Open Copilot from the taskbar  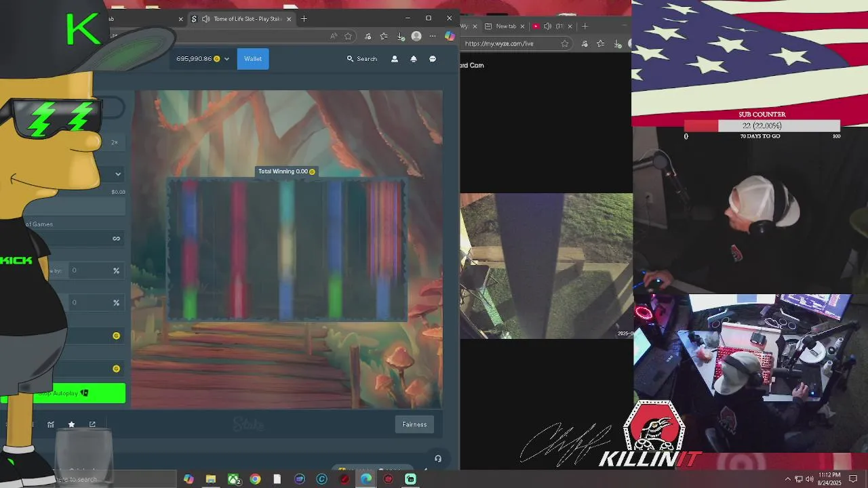pos(189,479)
